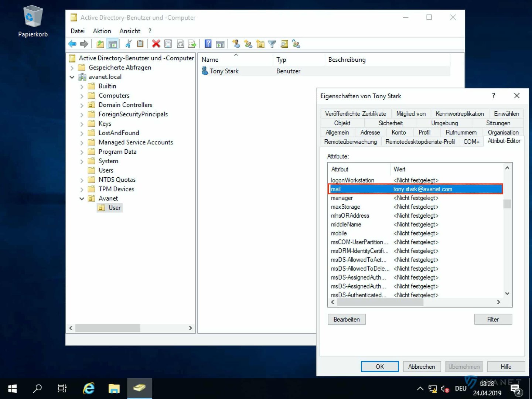532x399 pixels.
Task: Click the red Delete X icon
Action: coord(156,44)
